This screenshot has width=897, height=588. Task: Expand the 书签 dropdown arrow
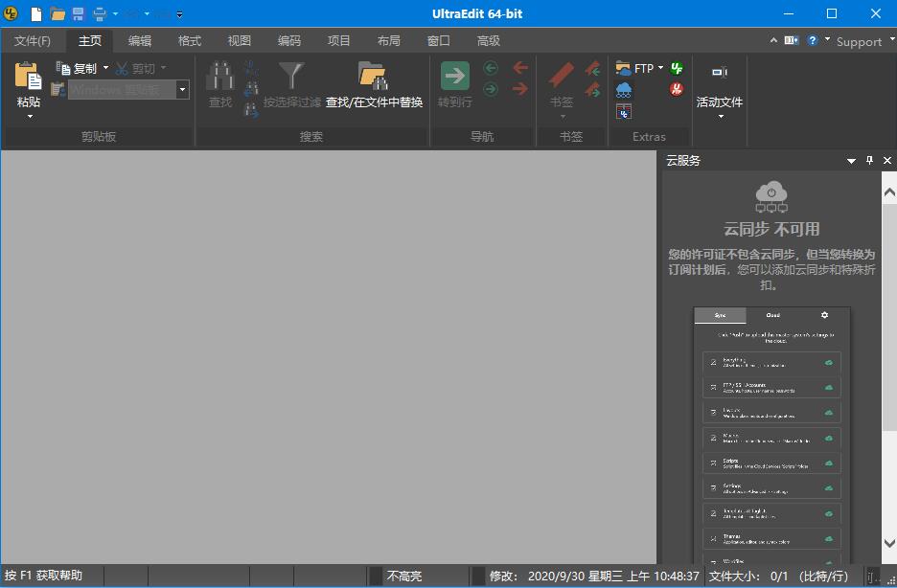(563, 117)
